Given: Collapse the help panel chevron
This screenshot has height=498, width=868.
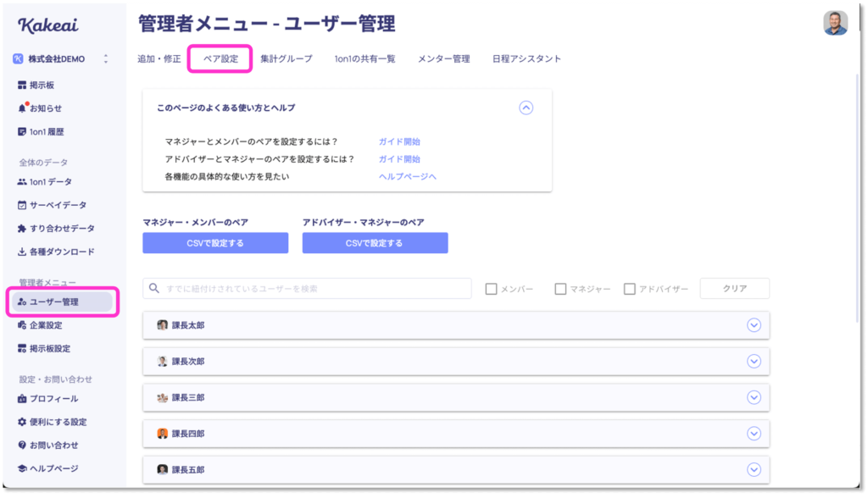Looking at the screenshot, I should coord(526,108).
